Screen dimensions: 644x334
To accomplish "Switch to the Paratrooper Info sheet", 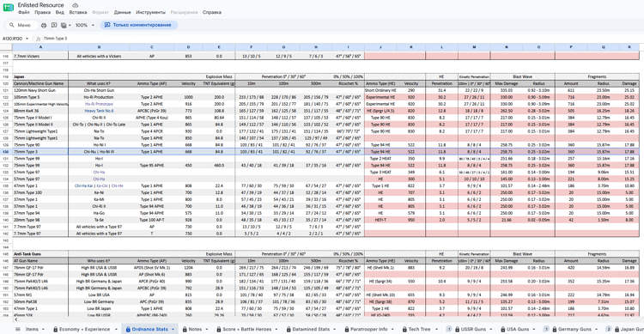I will [370, 329].
